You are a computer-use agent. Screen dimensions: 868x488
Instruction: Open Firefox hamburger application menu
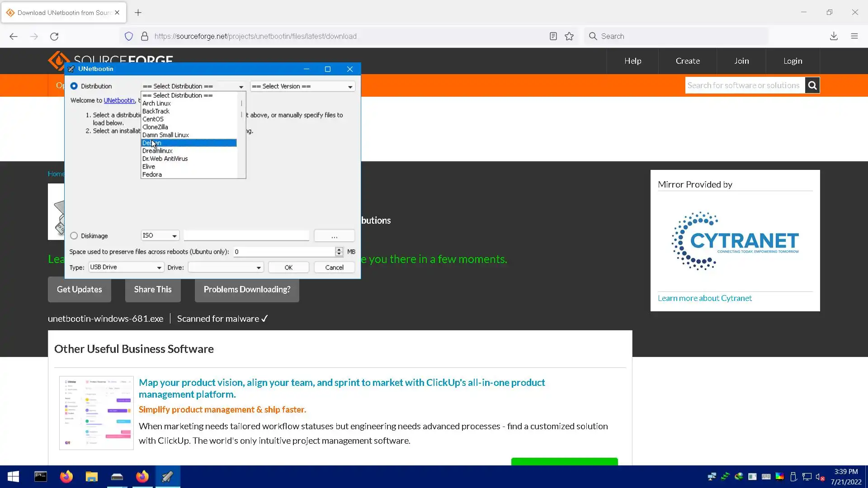[x=854, y=36]
